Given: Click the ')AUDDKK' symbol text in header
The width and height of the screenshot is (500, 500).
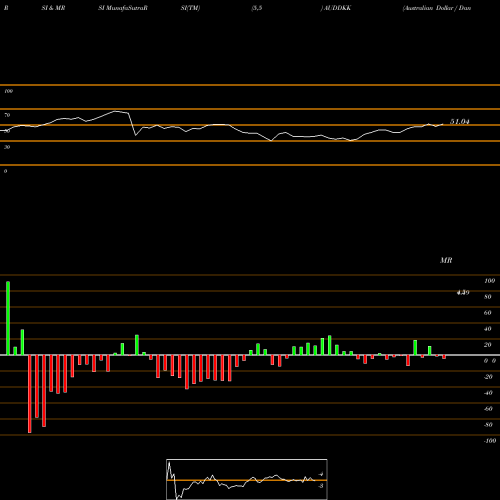Looking at the screenshot, I should (x=336, y=8).
